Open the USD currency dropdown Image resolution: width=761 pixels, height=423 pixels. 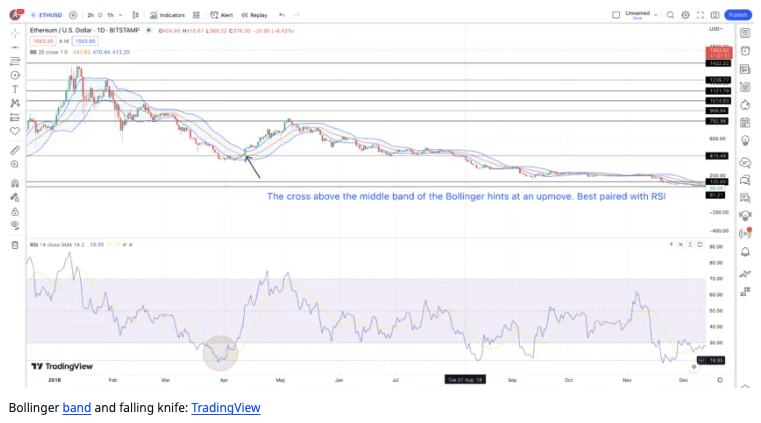[716, 29]
